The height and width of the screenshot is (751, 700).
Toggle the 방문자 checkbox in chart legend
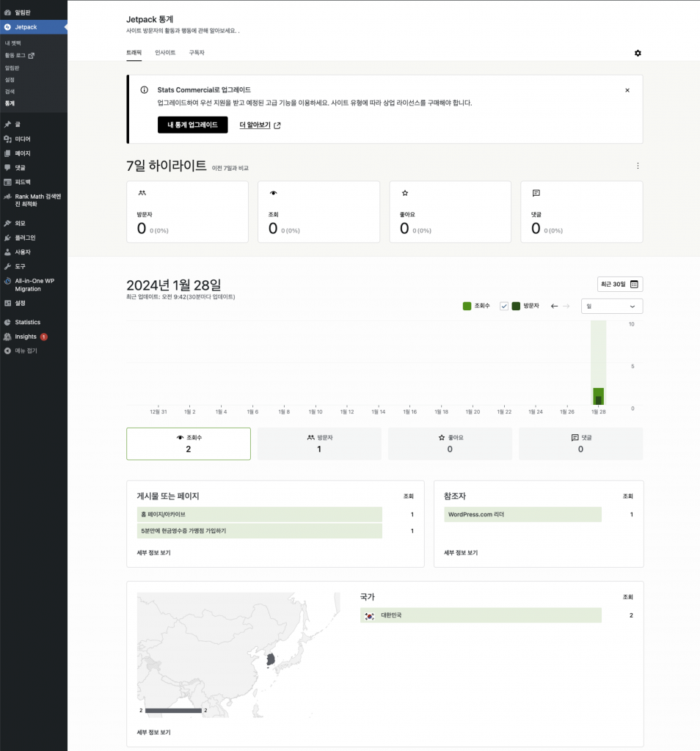(504, 306)
